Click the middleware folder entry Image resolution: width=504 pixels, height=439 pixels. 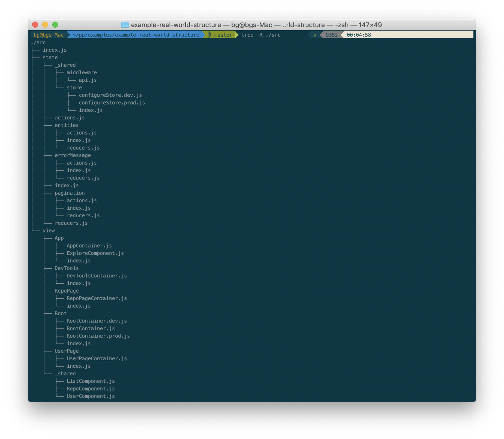(82, 73)
